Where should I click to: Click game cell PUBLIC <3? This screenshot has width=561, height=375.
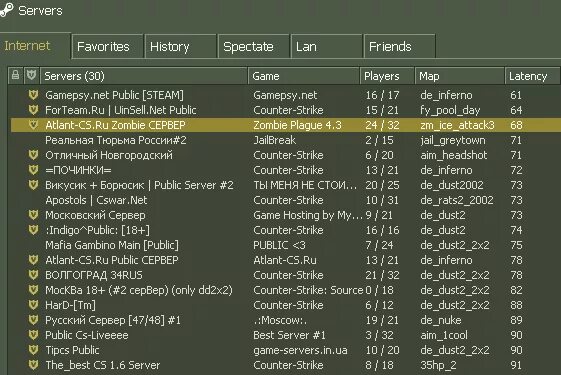point(279,245)
